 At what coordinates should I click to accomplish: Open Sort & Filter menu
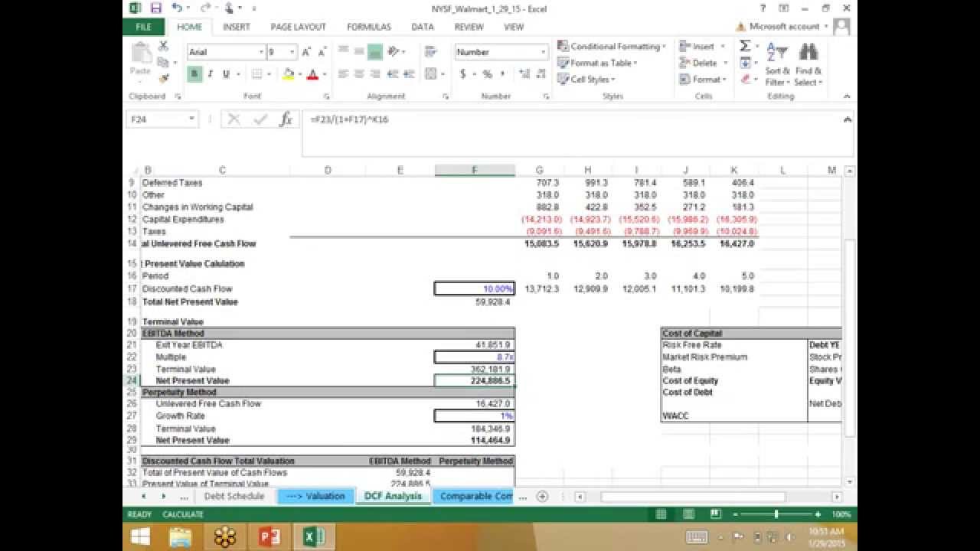click(777, 64)
